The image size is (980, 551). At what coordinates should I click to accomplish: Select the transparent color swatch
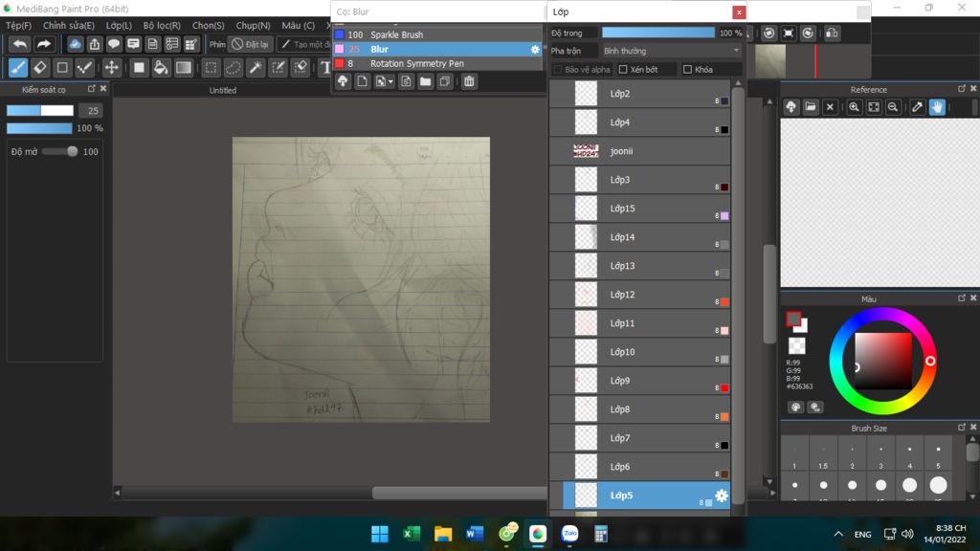click(x=796, y=344)
